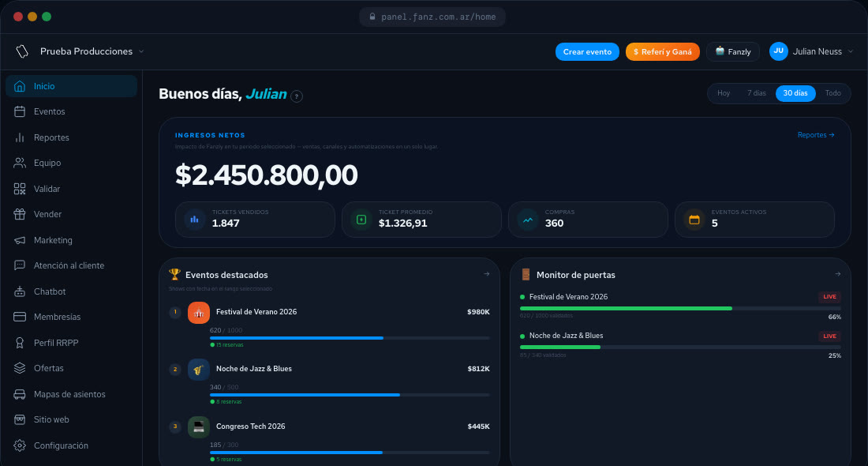Click the Perfil RRPP badge icon
The image size is (868, 466).
[20, 343]
